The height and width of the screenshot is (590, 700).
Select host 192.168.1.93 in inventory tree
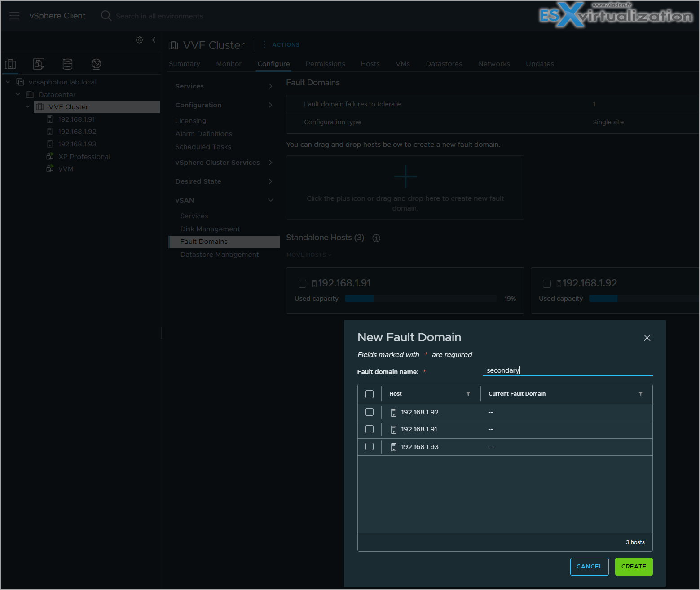(x=77, y=144)
